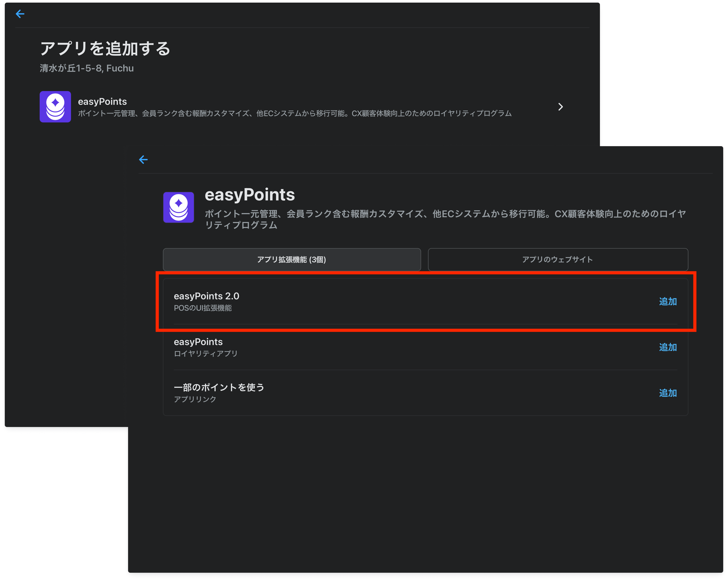Expand the easyPoints row chevron
This screenshot has height=581, width=728.
pyautogui.click(x=560, y=107)
